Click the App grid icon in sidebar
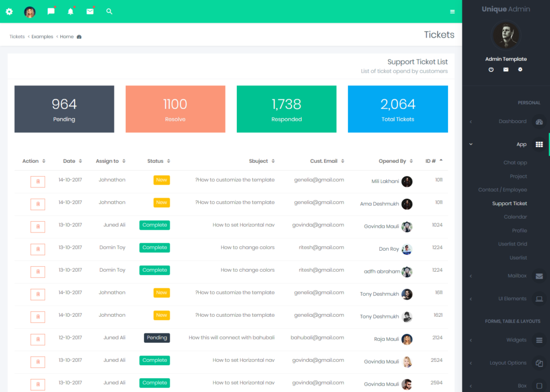Screen dimensions: 550x392 point(539,144)
